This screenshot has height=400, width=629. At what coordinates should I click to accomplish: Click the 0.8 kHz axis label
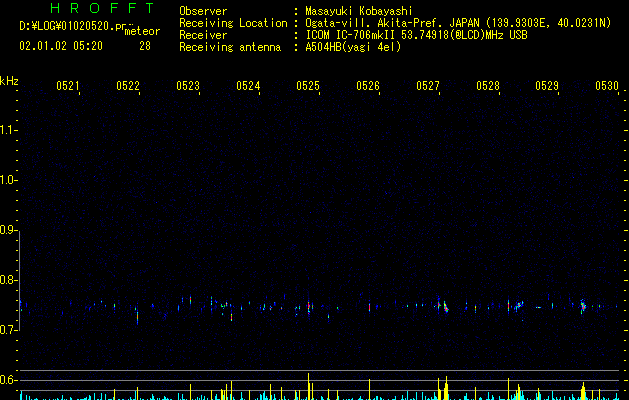(8, 280)
